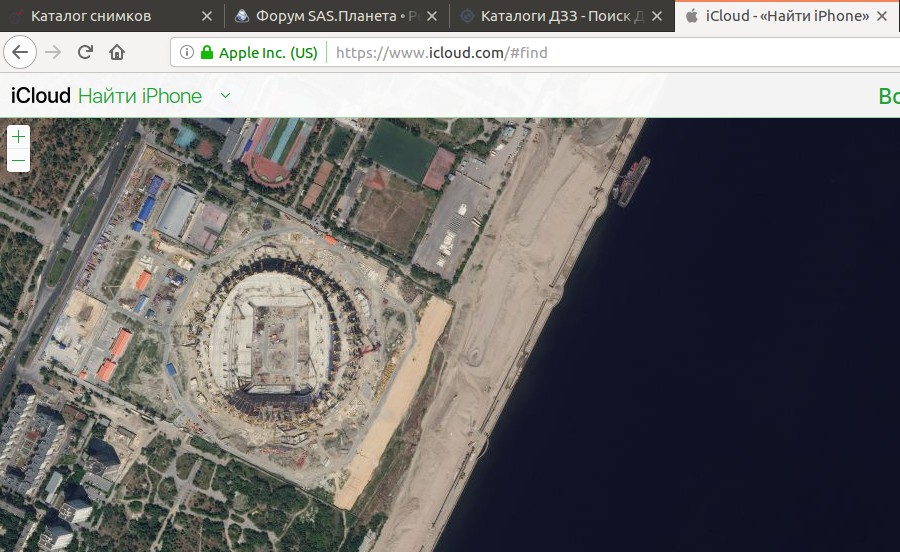Show site information via the info icon
Screen dimensions: 900x552
[187, 53]
